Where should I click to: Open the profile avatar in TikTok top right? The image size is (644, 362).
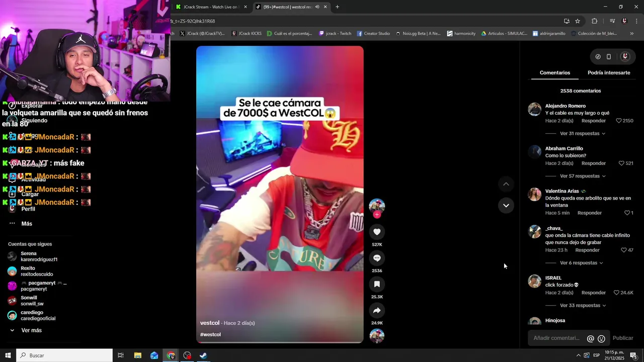tap(625, 57)
